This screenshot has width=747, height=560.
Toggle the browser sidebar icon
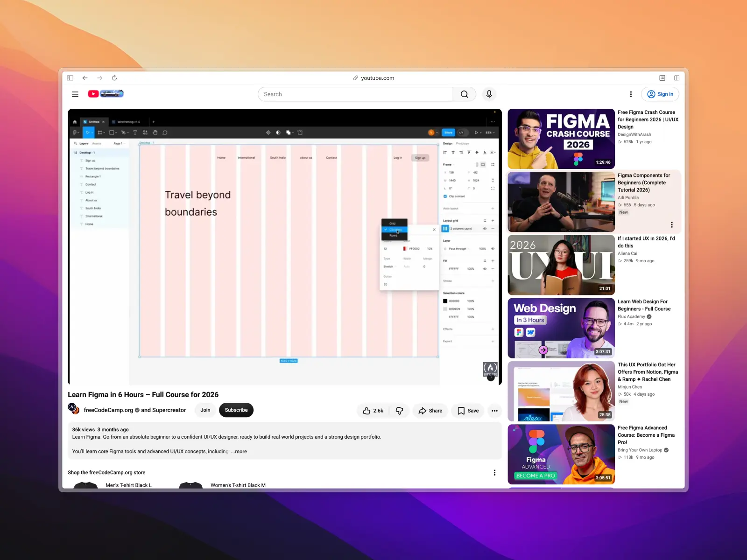coord(70,78)
